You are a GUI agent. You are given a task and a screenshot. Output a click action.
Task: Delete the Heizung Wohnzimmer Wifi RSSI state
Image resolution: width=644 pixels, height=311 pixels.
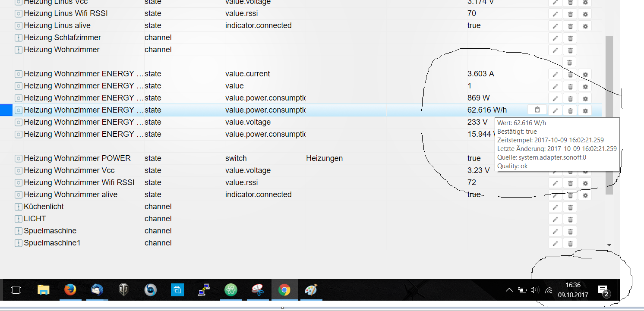(x=570, y=183)
